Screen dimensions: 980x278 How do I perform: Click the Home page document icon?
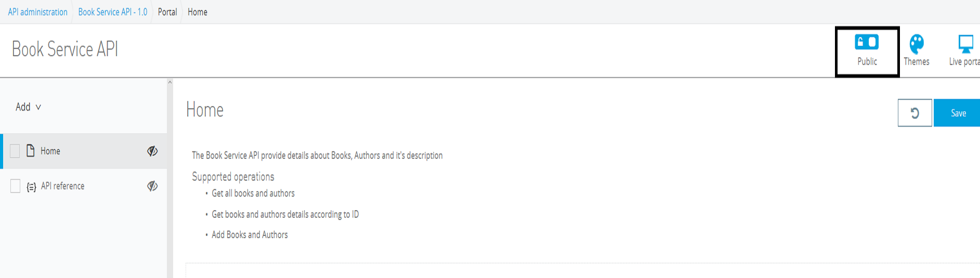coord(31,151)
